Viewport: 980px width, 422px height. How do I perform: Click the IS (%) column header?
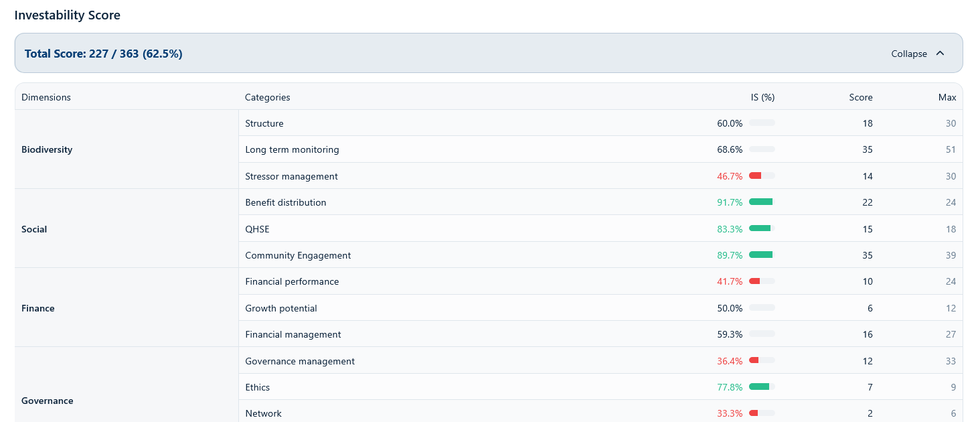762,97
